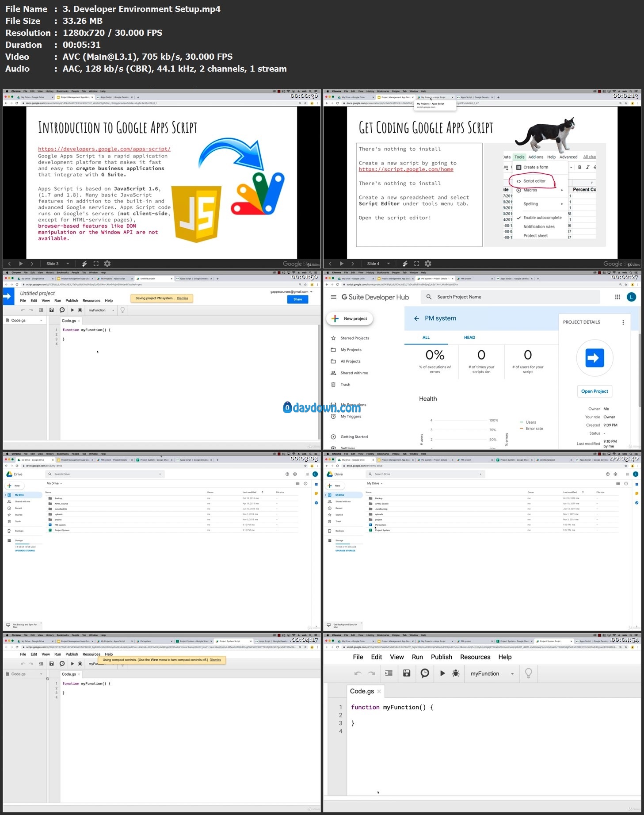644x815 pixels.
Task: Click the Untitled project title
Action: coord(37,293)
